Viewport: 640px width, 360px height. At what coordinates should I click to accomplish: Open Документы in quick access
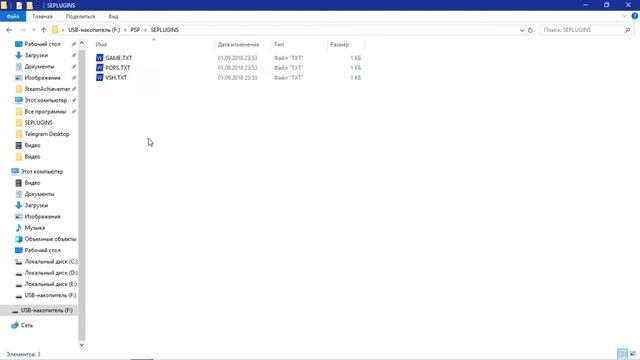pyautogui.click(x=39, y=67)
